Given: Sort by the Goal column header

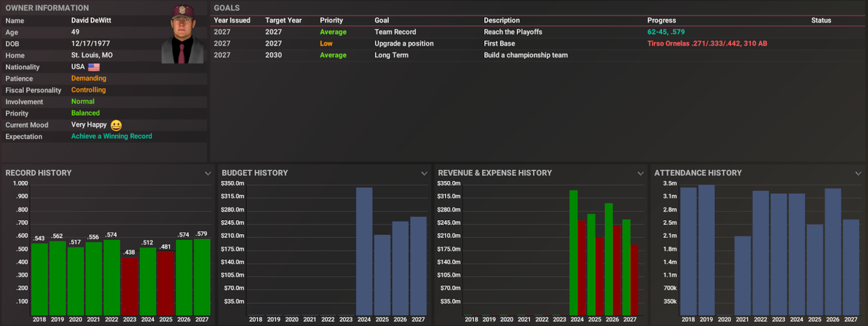Looking at the screenshot, I should point(382,20).
